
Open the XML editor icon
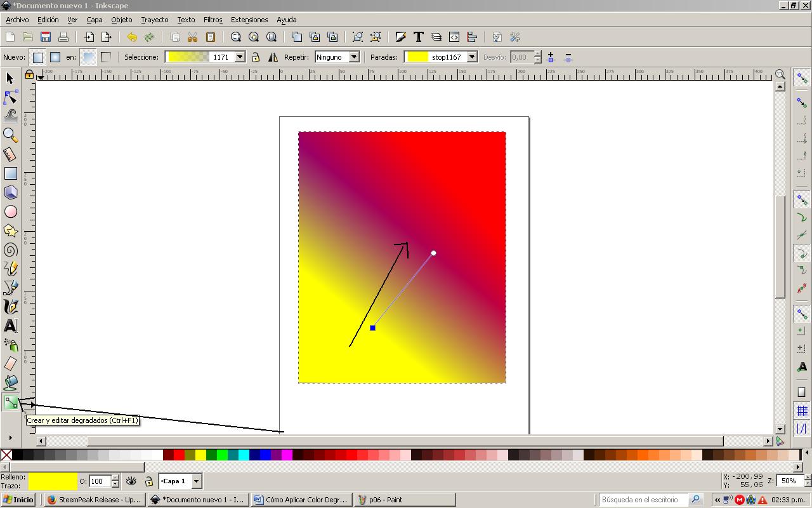tap(454, 37)
